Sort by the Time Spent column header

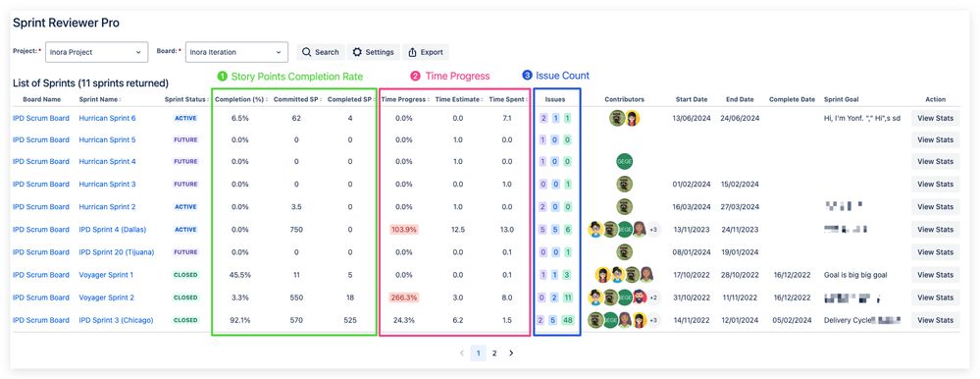tap(507, 99)
